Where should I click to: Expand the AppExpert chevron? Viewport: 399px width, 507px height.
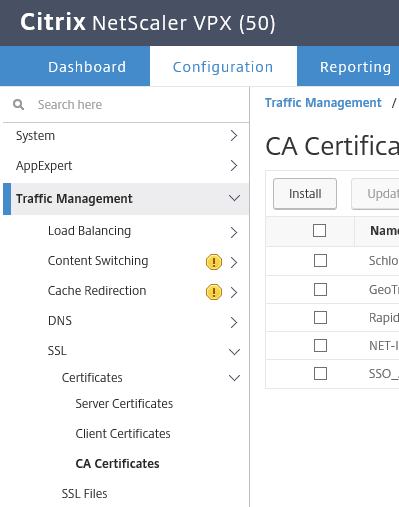234,166
